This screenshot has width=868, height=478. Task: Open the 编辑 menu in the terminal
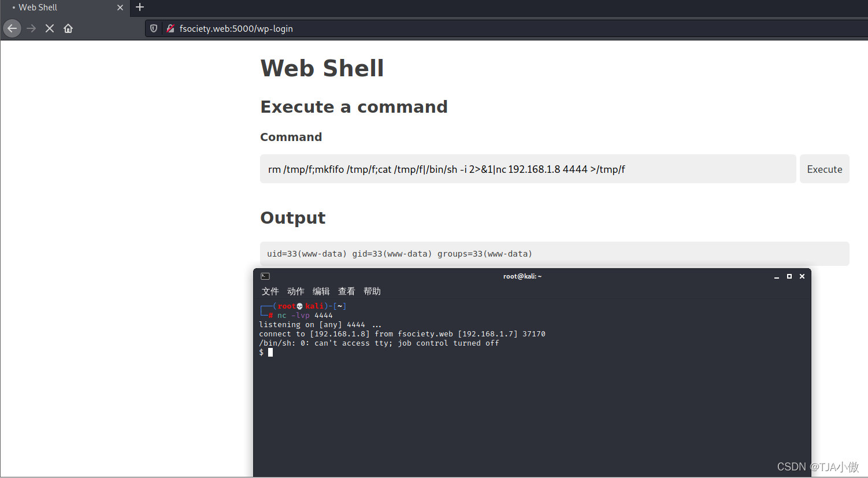coord(321,291)
